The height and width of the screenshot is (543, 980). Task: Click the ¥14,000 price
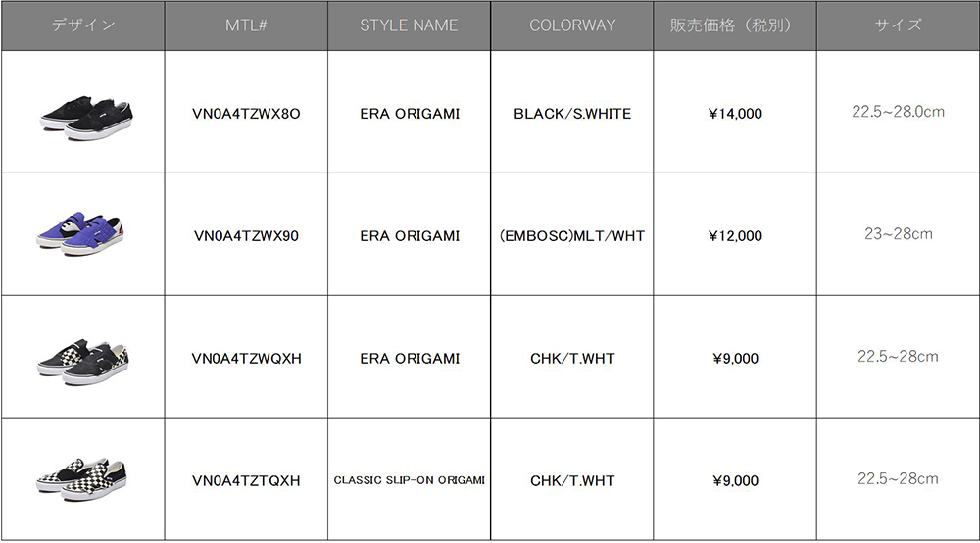(x=735, y=114)
